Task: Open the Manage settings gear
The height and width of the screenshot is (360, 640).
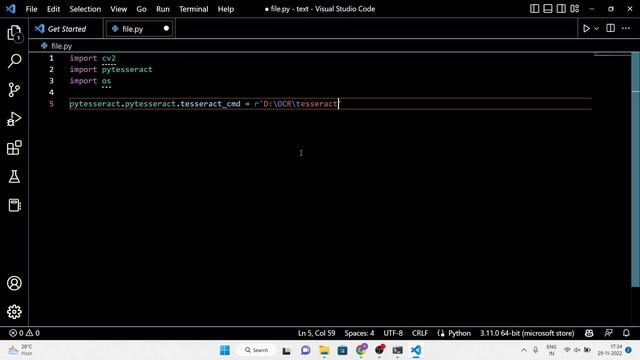Action: pyautogui.click(x=14, y=312)
